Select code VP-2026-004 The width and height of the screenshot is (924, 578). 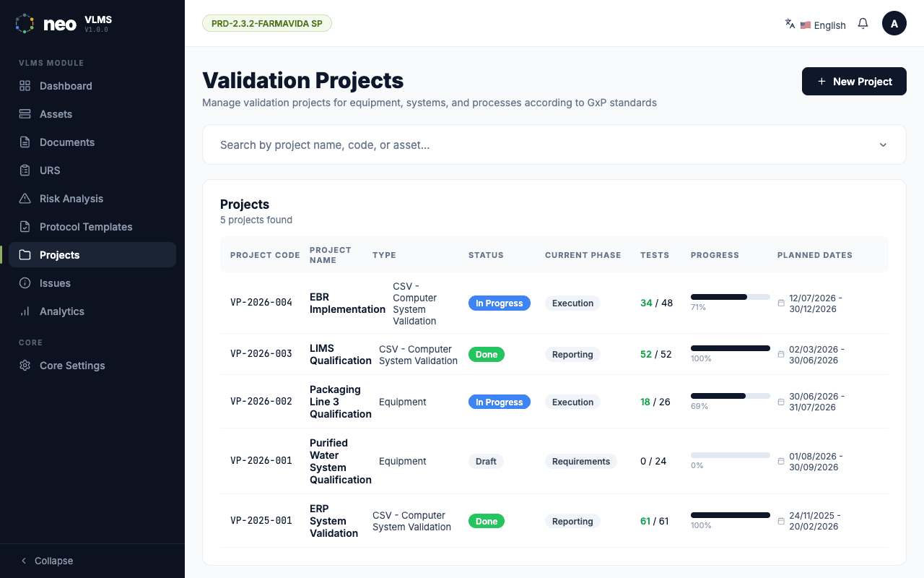261,303
